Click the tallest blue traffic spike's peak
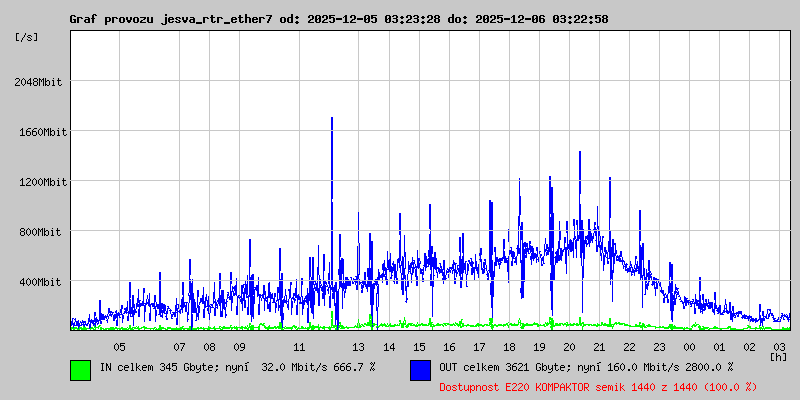800x400 pixels. (331, 119)
